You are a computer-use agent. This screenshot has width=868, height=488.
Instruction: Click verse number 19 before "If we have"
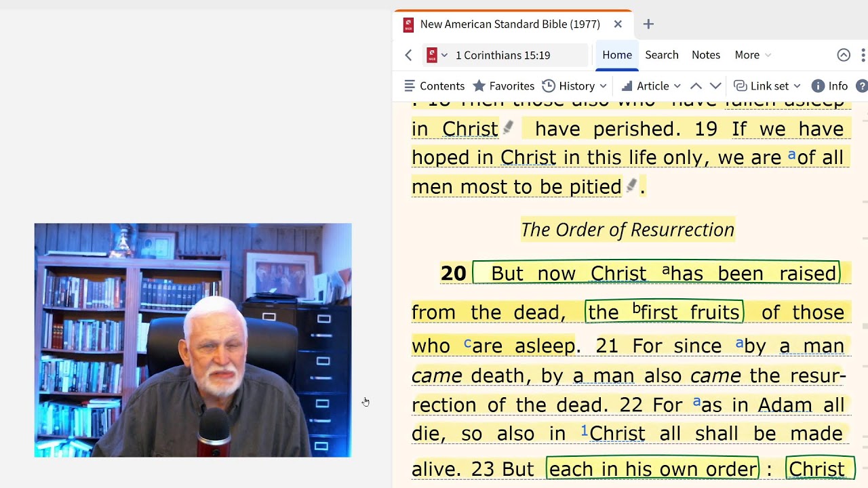pos(706,129)
